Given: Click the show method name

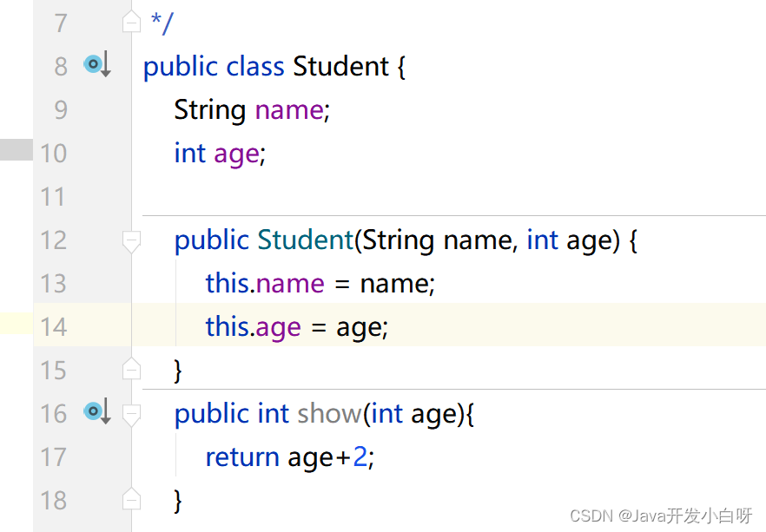Looking at the screenshot, I should (329, 413).
